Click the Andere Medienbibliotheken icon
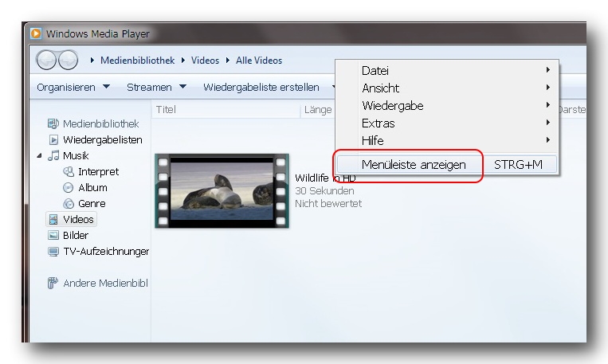 coord(53,283)
